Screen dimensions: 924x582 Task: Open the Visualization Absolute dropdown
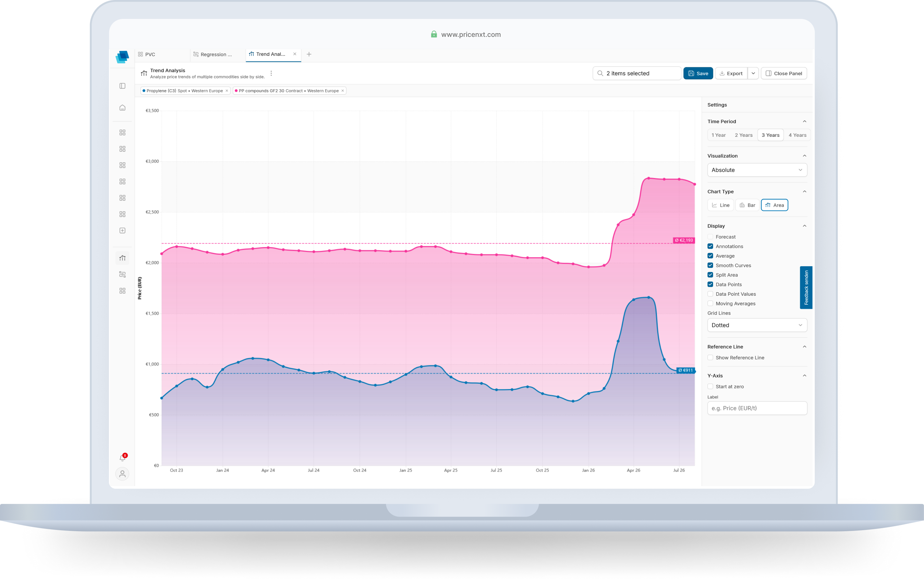pyautogui.click(x=757, y=170)
